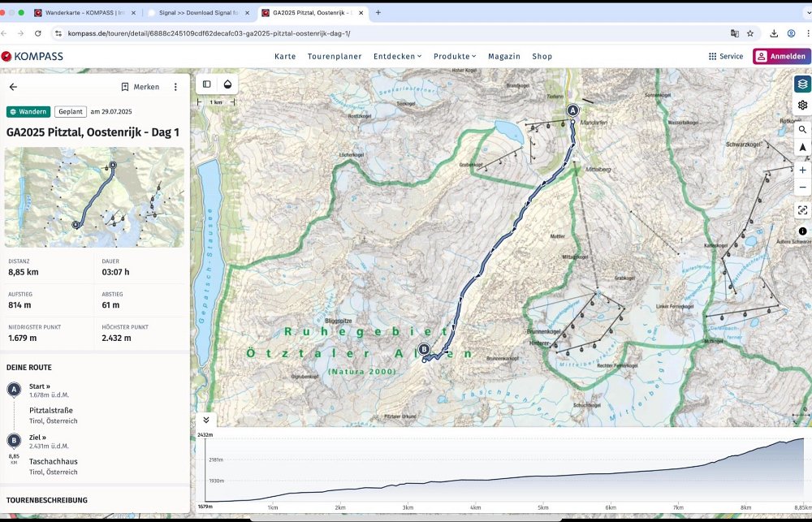
Task: Expand the Entdecken dropdown menu
Action: pos(397,56)
